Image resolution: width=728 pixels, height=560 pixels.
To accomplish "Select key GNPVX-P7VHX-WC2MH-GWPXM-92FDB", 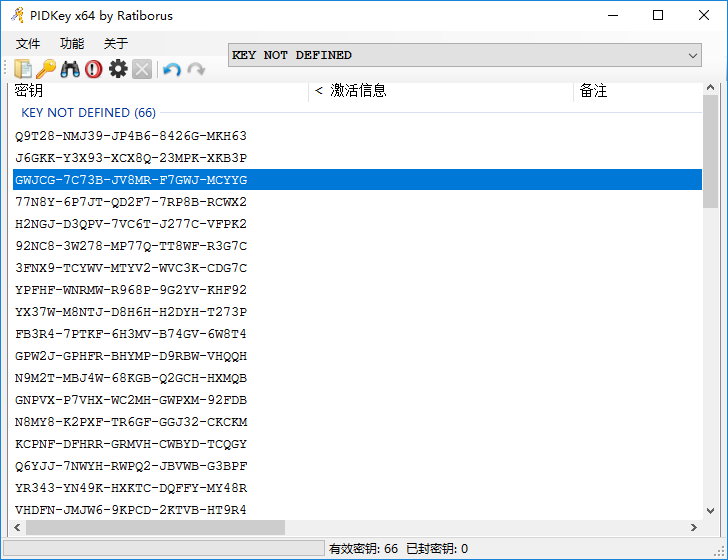I will [x=131, y=400].
